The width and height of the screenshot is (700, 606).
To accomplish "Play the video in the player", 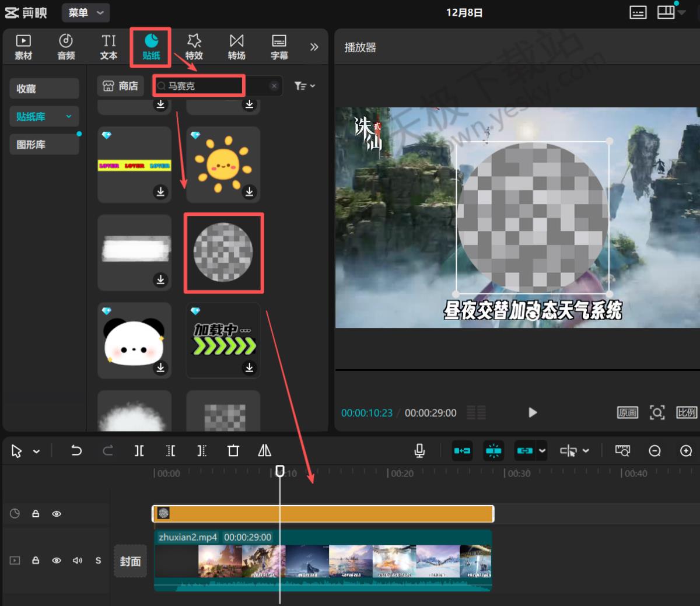I will 532,412.
